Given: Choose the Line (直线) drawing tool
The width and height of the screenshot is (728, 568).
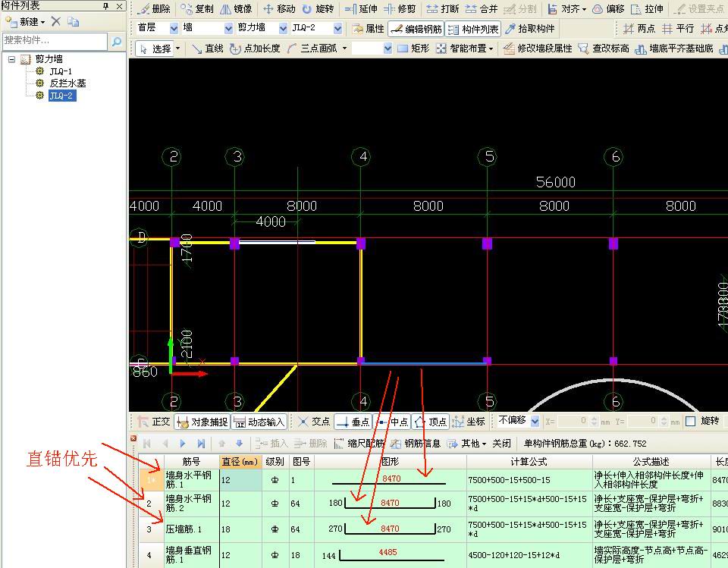Looking at the screenshot, I should click(208, 49).
